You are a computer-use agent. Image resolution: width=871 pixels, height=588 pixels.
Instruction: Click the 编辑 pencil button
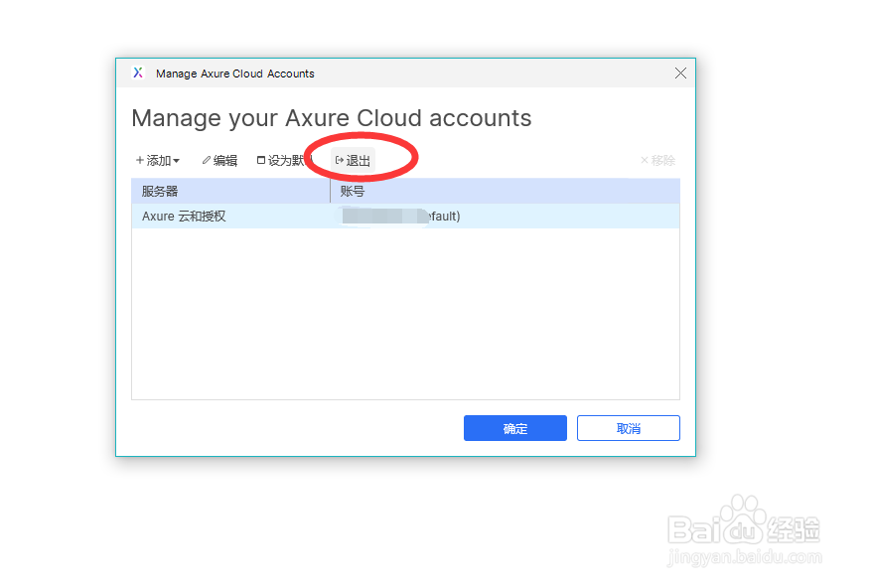pyautogui.click(x=219, y=161)
